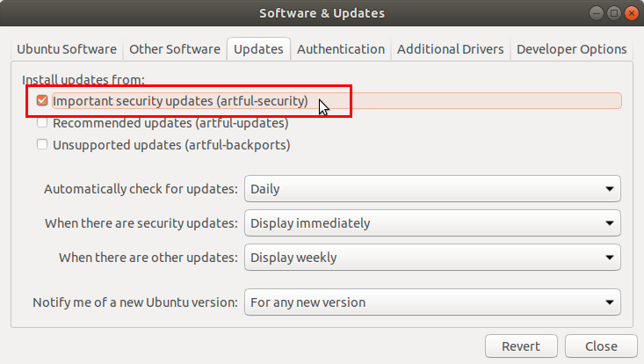Uncheck Important security updates checkbox
The width and height of the screenshot is (644, 364).
pyautogui.click(x=42, y=101)
